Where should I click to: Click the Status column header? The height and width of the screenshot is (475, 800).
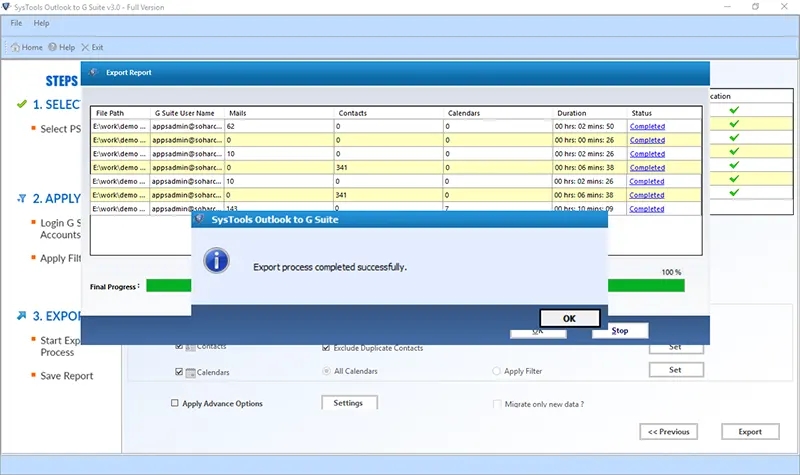664,113
